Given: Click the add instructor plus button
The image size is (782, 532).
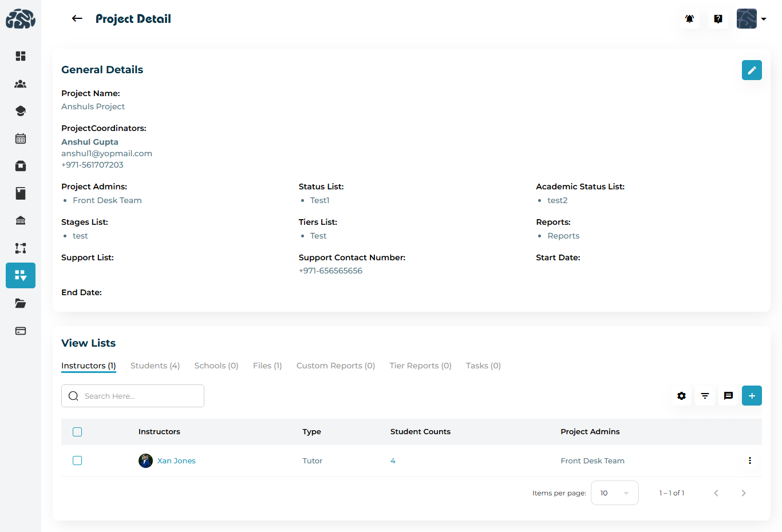Looking at the screenshot, I should (751, 396).
